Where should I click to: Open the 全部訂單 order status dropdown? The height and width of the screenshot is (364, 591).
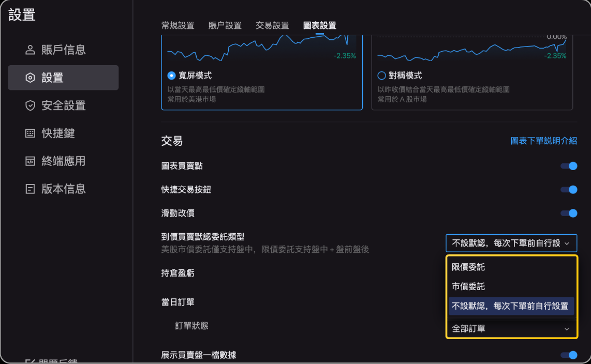[x=511, y=329]
